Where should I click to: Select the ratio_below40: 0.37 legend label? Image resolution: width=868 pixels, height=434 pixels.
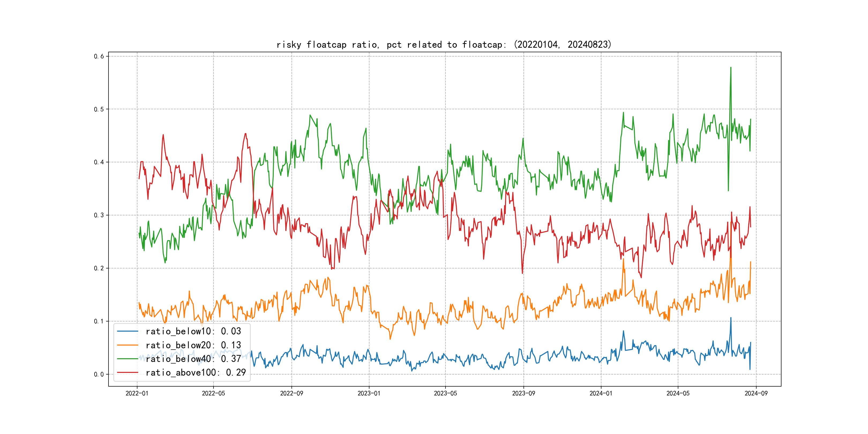pos(193,359)
